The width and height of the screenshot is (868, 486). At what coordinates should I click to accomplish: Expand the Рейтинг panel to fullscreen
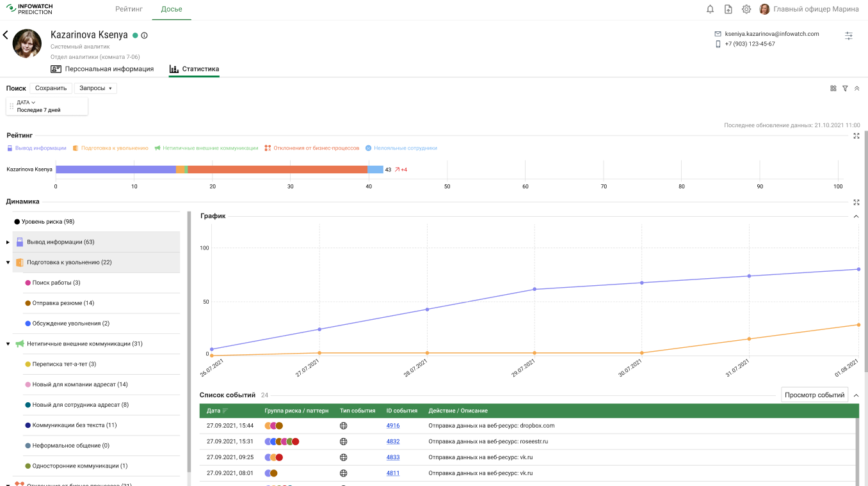(856, 136)
